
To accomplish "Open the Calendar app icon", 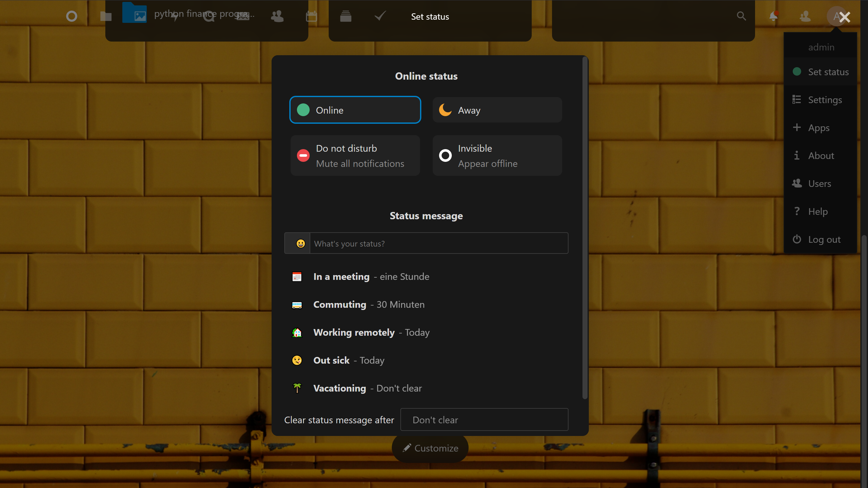I will click(311, 16).
